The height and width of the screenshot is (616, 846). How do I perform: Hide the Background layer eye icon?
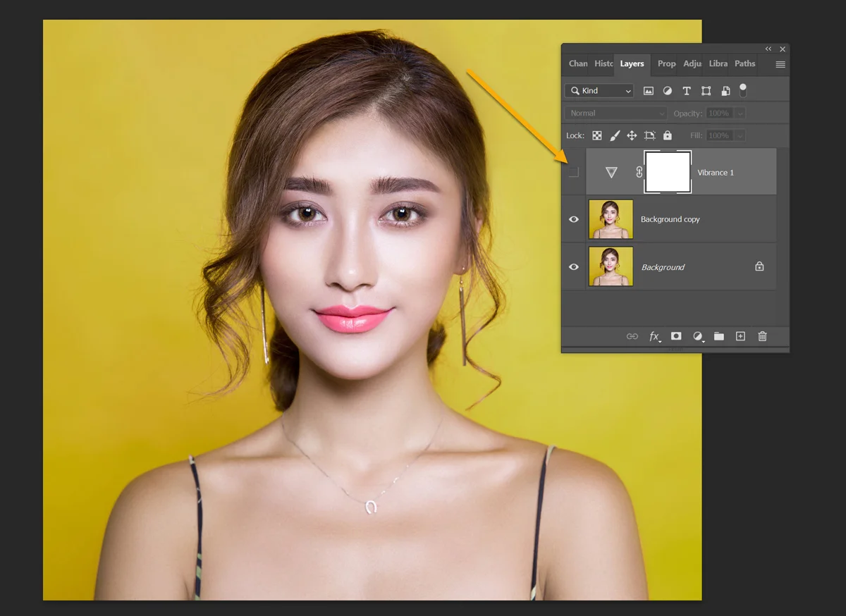574,267
